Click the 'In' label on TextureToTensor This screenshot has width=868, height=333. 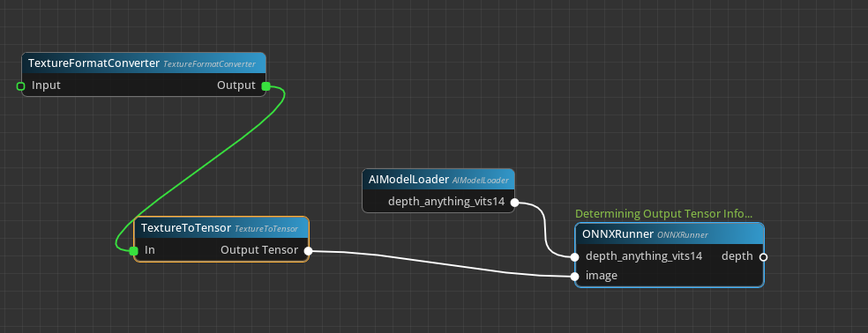(149, 250)
